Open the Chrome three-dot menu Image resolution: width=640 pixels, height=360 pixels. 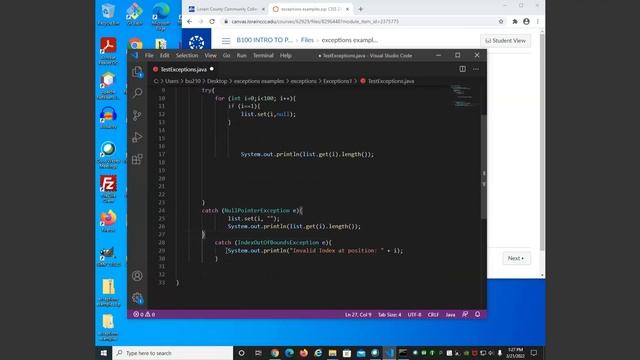tap(538, 21)
